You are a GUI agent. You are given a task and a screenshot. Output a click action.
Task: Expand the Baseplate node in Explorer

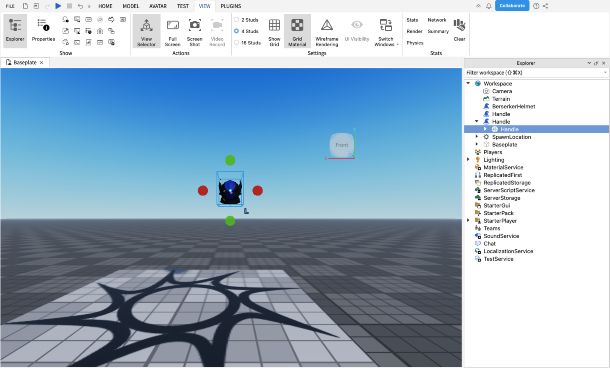coord(477,144)
